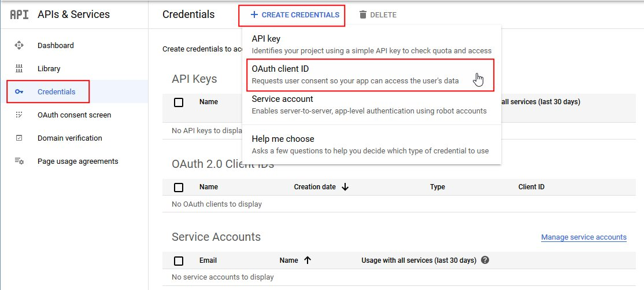Open the Manage service accounts link

point(583,237)
